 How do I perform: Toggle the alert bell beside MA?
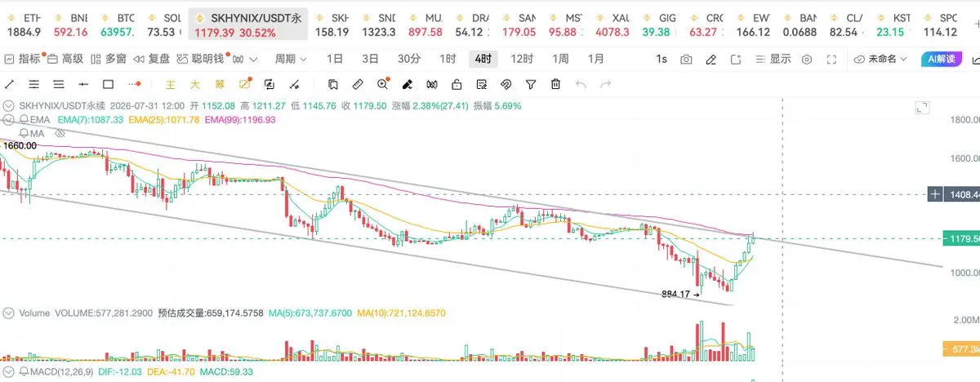click(23, 132)
